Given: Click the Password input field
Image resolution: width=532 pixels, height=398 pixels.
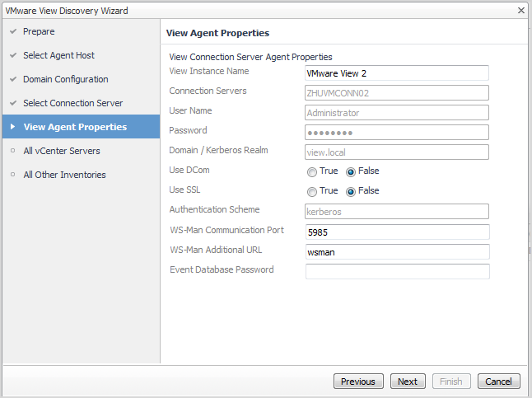Looking at the screenshot, I should click(397, 133).
